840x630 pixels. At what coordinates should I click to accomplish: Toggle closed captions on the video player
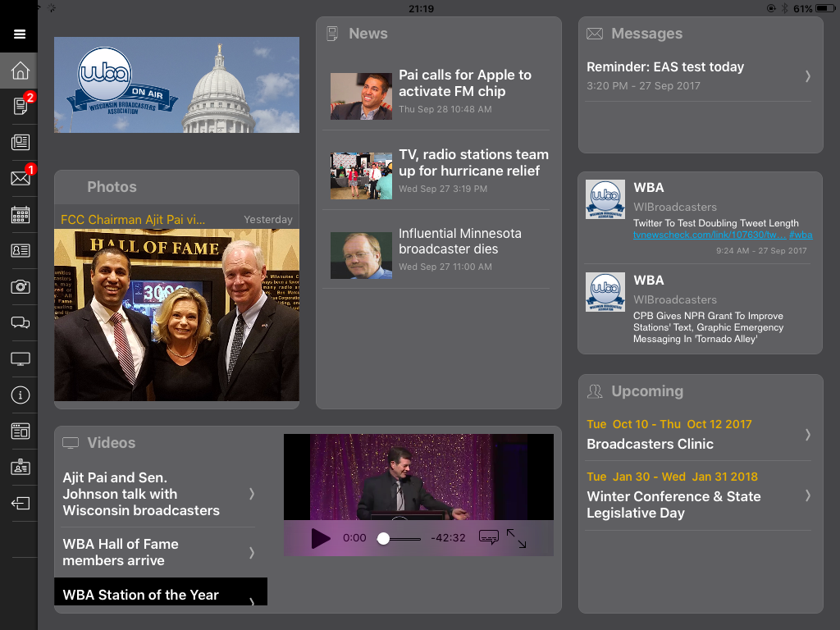488,538
